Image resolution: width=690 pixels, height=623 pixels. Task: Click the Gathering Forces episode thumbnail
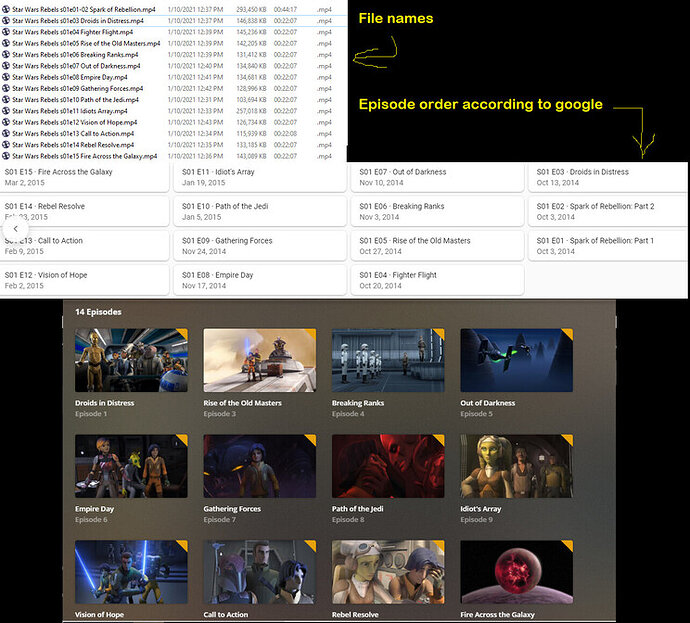tap(260, 466)
